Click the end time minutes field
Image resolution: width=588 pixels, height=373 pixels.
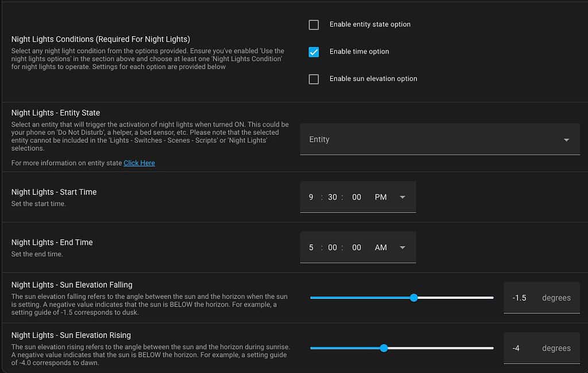(332, 247)
